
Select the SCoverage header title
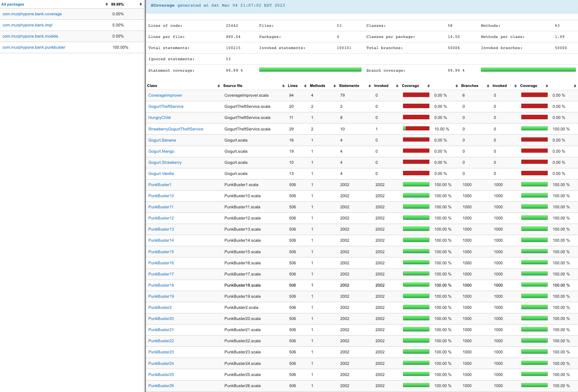163,6
